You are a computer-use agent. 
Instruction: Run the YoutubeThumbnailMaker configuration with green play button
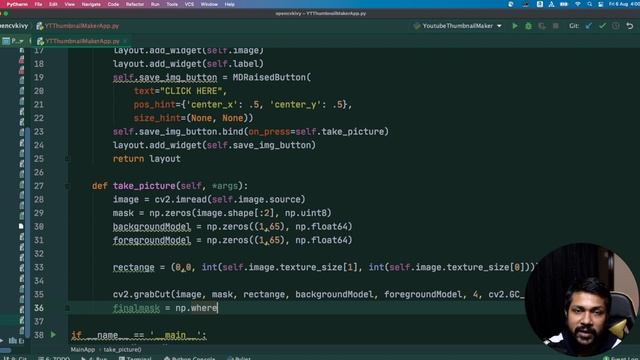[515, 26]
